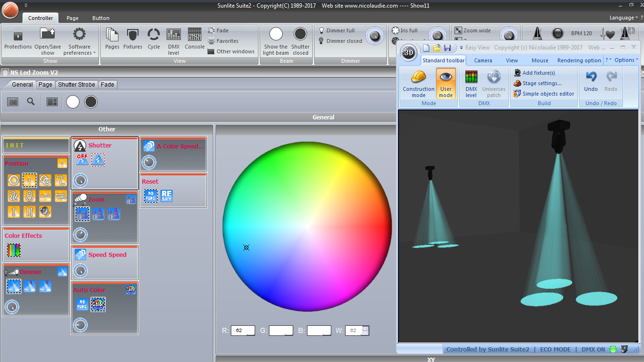Image resolution: width=644 pixels, height=362 pixels.
Task: Toggle the dark circle shutter button below tabs
Action: pyautogui.click(x=91, y=102)
